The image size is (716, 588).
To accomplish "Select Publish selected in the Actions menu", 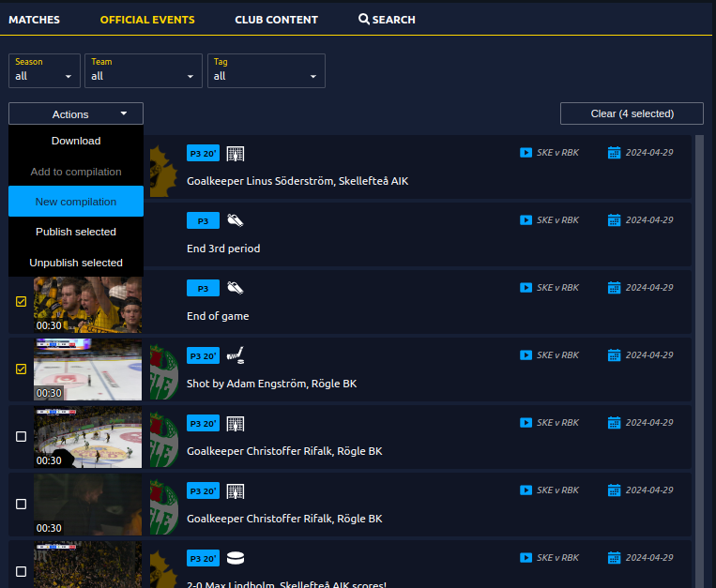I will point(76,232).
